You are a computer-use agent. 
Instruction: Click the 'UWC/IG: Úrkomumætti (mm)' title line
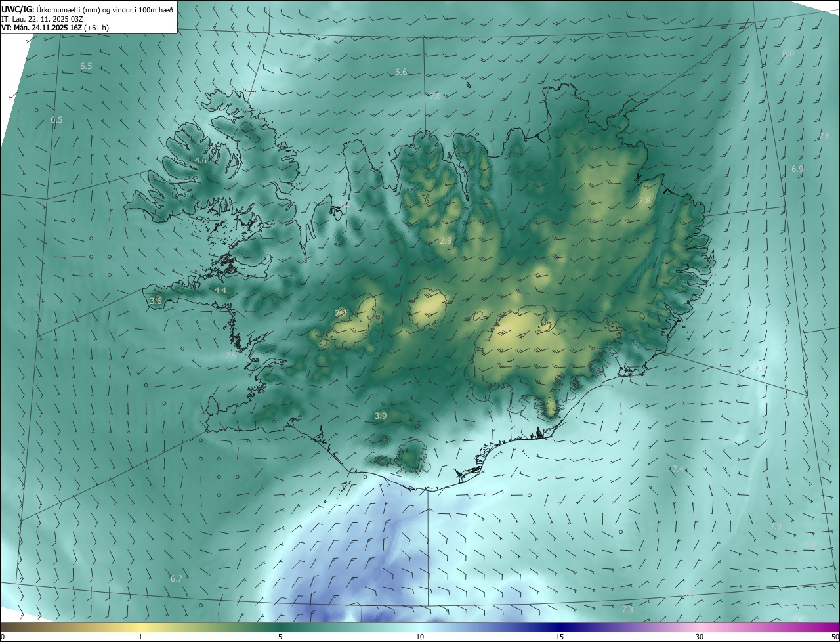pos(87,9)
